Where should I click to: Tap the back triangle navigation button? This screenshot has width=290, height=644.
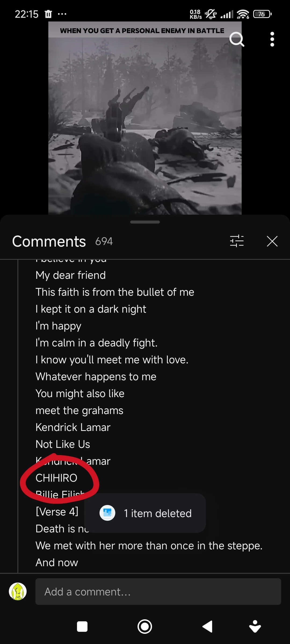(x=207, y=627)
